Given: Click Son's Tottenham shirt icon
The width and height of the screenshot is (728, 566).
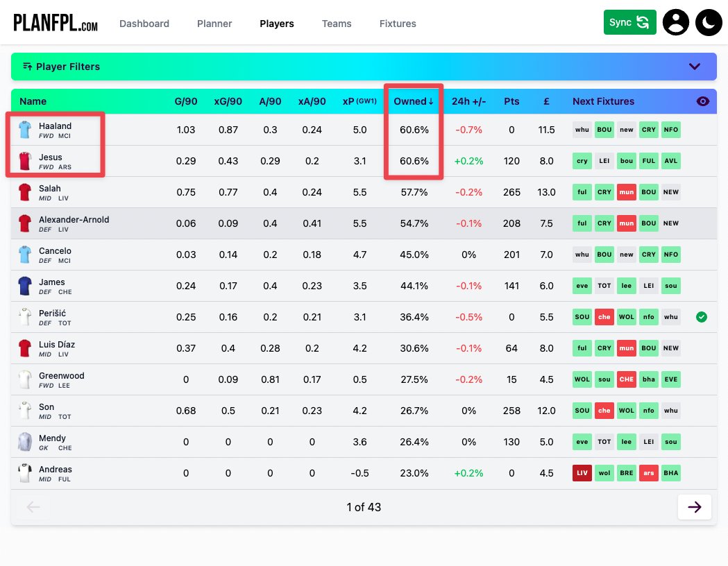Looking at the screenshot, I should [x=25, y=411].
